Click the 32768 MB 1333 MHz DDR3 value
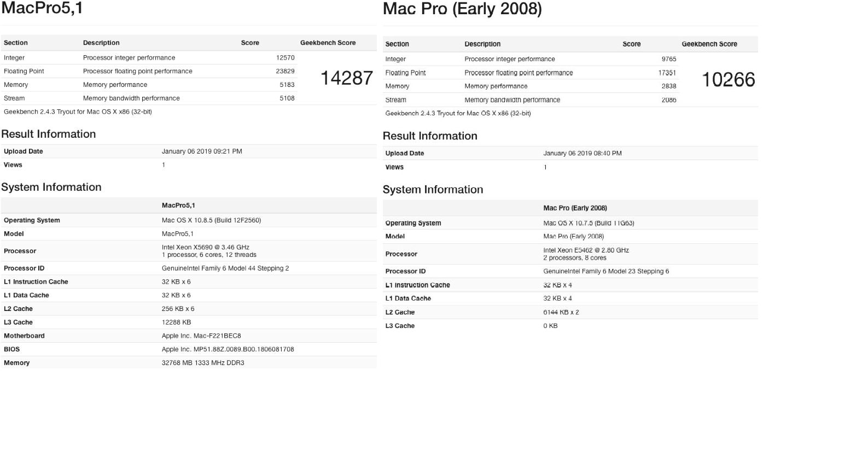This screenshot has height=464, width=868. [x=203, y=363]
